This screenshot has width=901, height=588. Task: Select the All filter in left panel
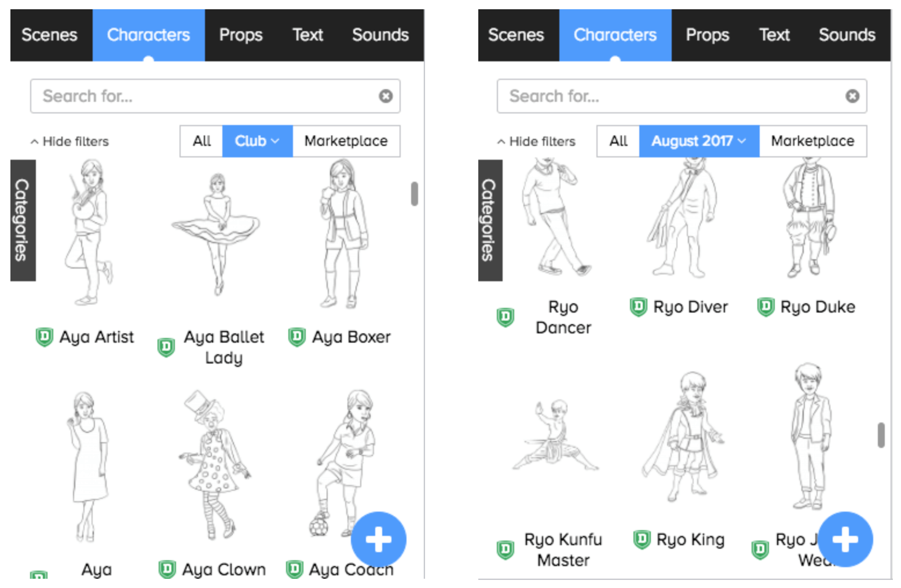coord(202,141)
